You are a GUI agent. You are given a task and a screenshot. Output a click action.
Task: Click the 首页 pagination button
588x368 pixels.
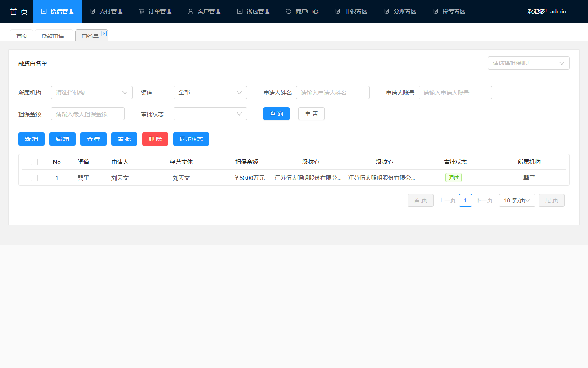point(421,200)
